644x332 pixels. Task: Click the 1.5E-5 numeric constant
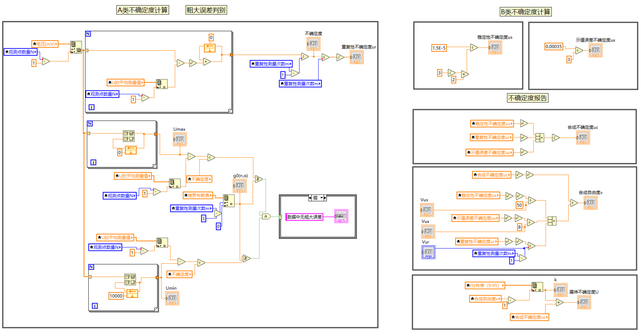439,48
